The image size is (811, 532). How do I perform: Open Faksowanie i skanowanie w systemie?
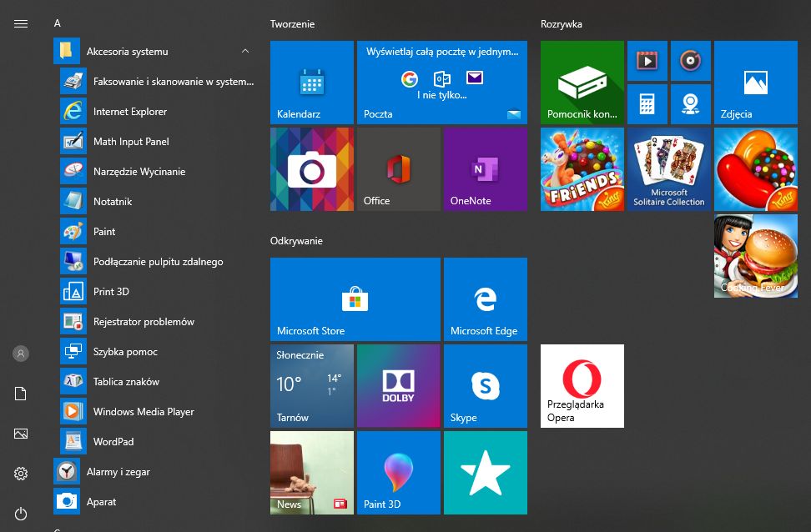[157, 81]
